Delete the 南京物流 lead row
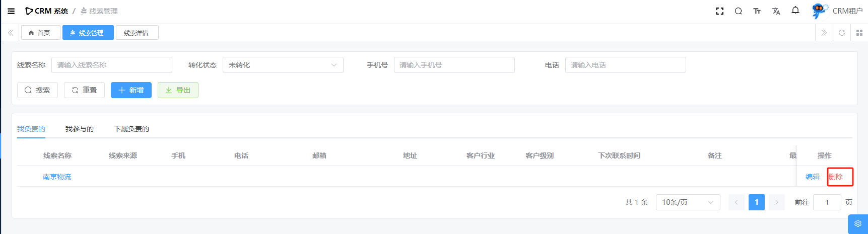 tap(836, 177)
